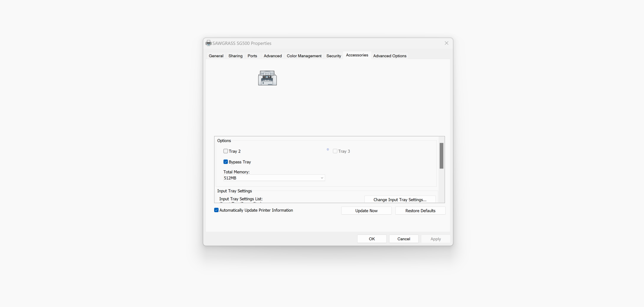Click the small info icon beside Tray 3
This screenshot has height=307, width=644.
[x=328, y=150]
